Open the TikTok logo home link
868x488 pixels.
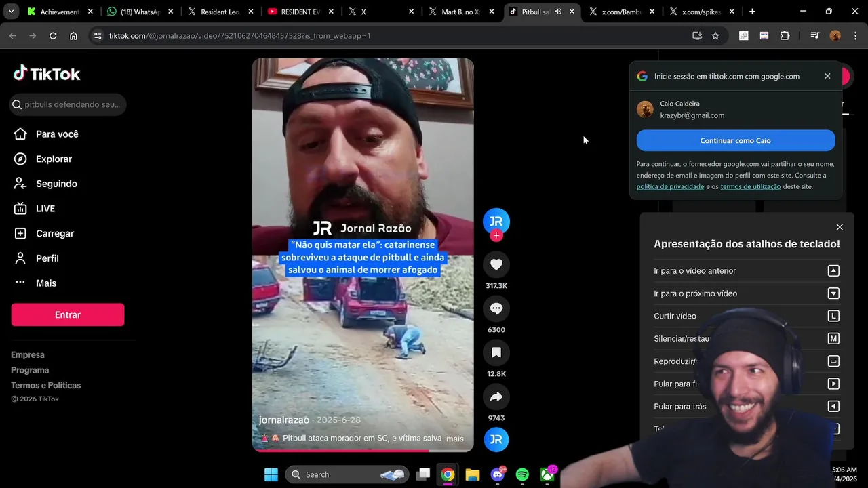(x=47, y=73)
